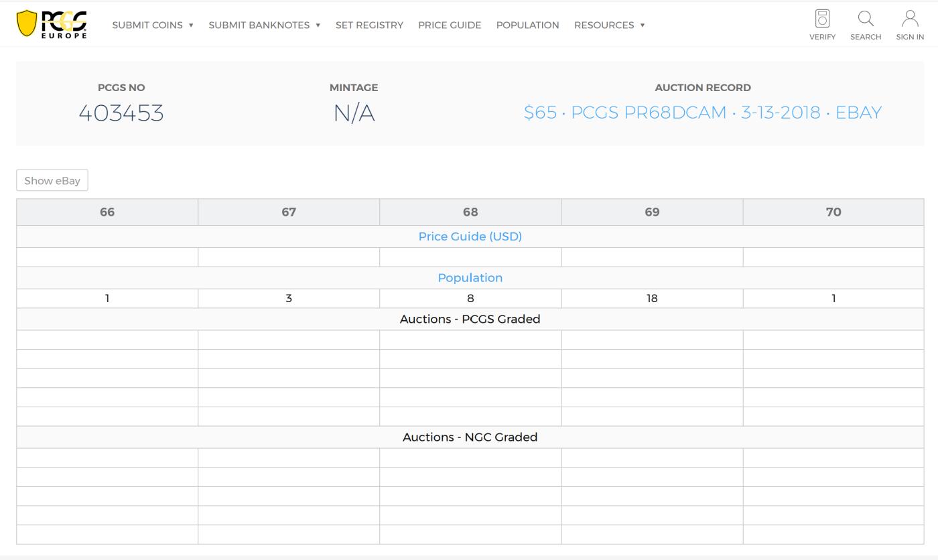Viewport: 938px width, 560px height.
Task: Select the grade 68 column header
Action: pos(470,212)
